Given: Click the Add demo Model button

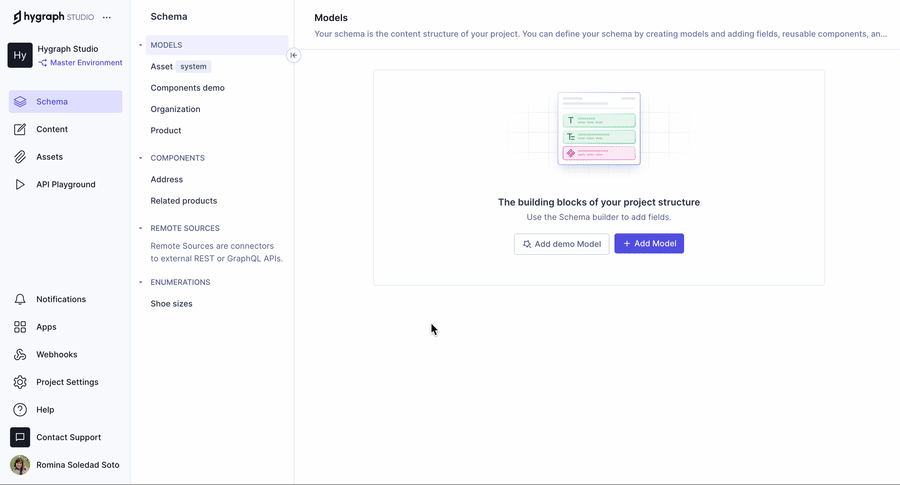Looking at the screenshot, I should click(561, 244).
